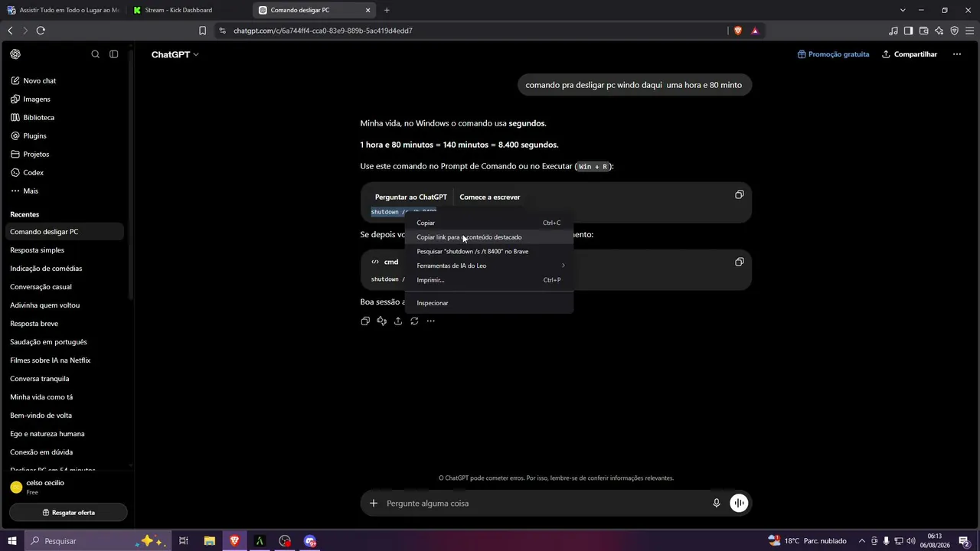Switch to the Assistir Tudo em Todo o Lugar tab
The height and width of the screenshot is (551, 980).
pyautogui.click(x=63, y=10)
